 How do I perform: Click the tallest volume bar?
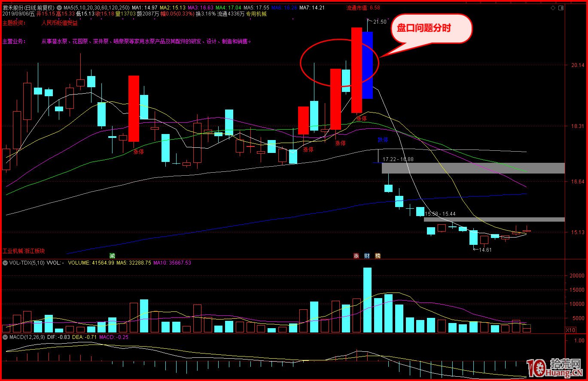367,300
